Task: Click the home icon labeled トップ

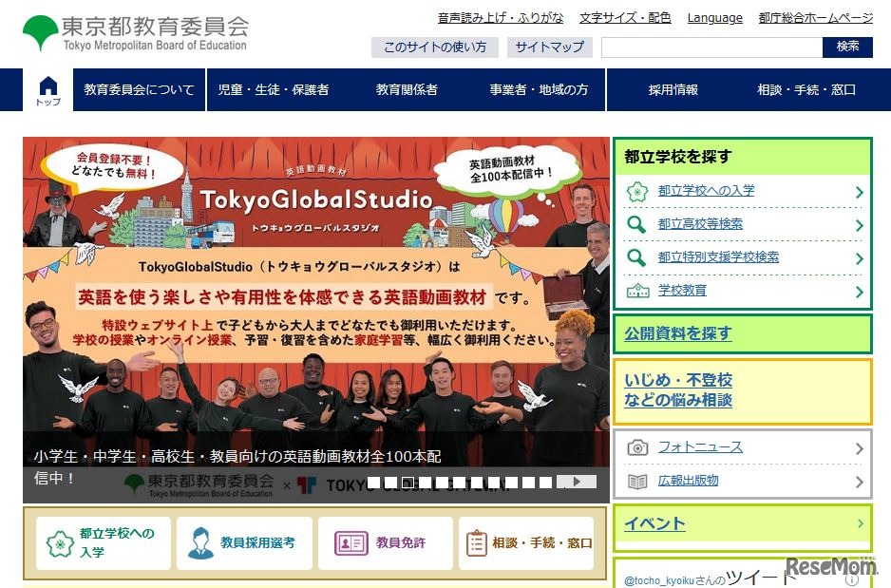Action: coord(48,89)
